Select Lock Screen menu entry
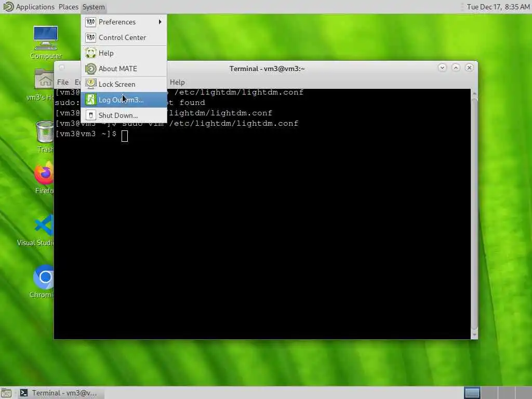This screenshot has width=532, height=399. 124,85
